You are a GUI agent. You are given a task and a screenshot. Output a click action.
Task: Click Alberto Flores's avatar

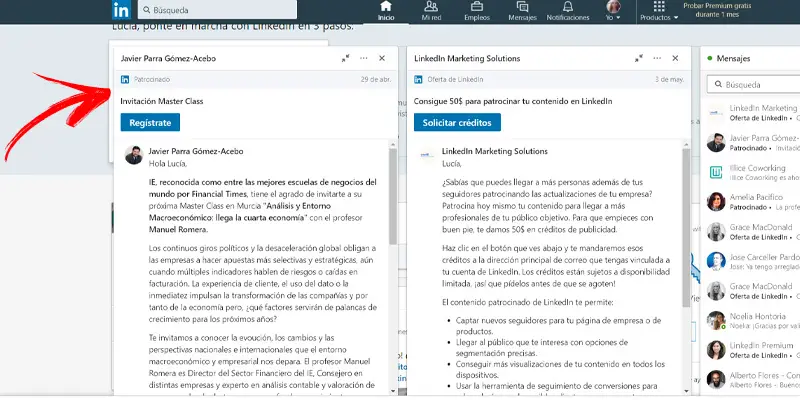(x=716, y=380)
